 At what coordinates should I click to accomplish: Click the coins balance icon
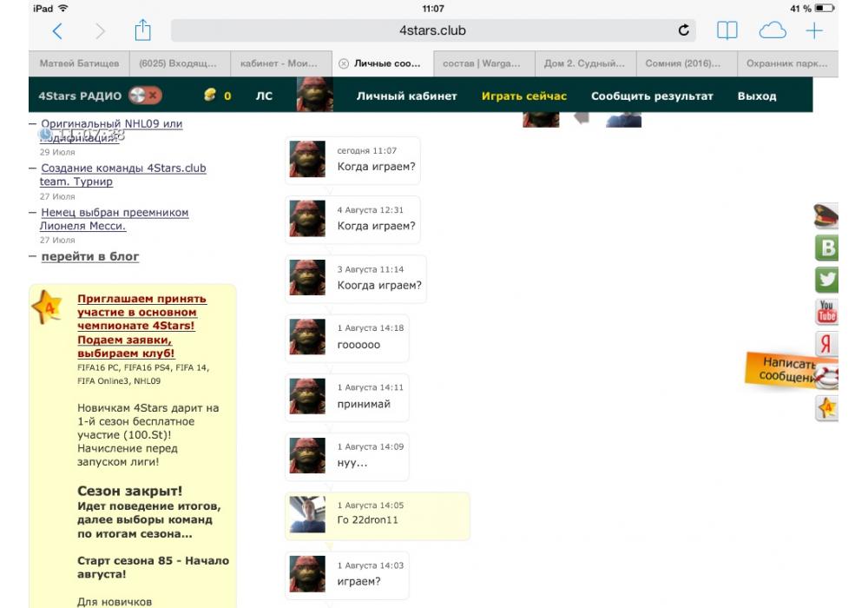[210, 95]
